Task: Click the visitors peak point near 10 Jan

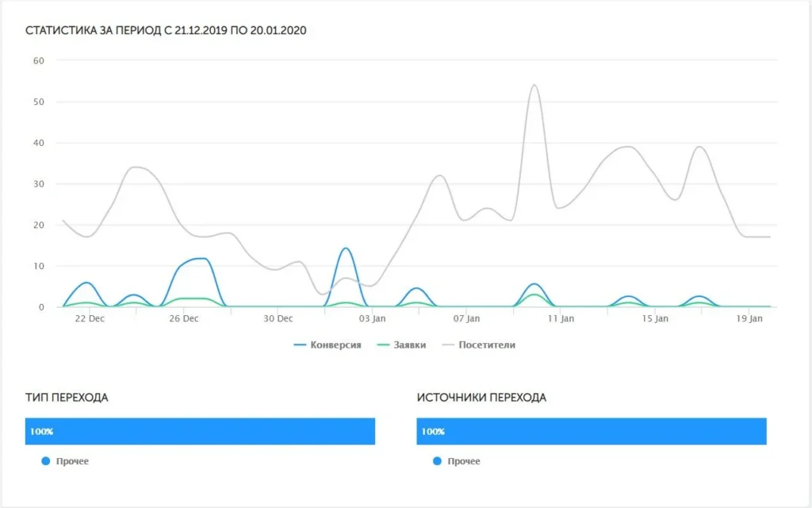Action: pyautogui.click(x=534, y=86)
